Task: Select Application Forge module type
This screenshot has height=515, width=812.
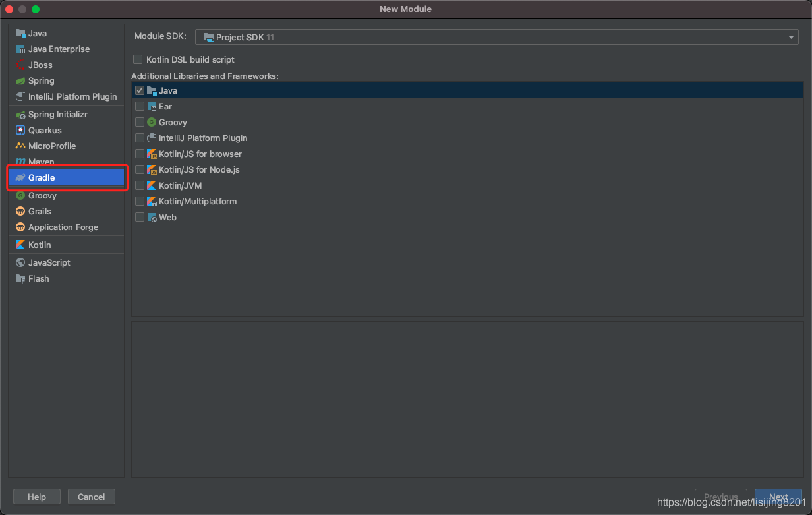Action: (66, 227)
